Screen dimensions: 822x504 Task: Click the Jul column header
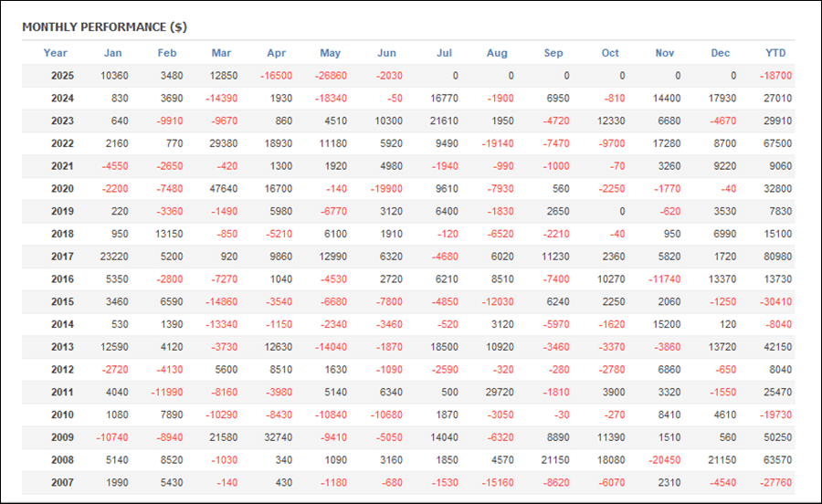(x=445, y=53)
